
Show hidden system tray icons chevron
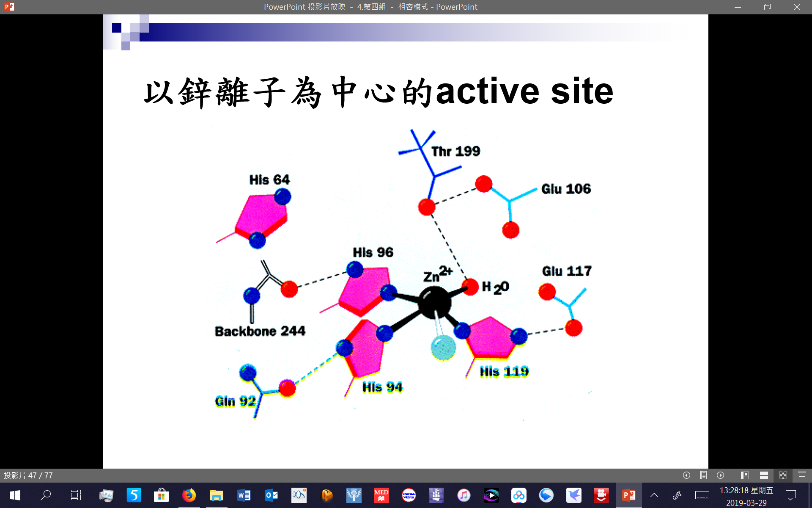point(654,495)
